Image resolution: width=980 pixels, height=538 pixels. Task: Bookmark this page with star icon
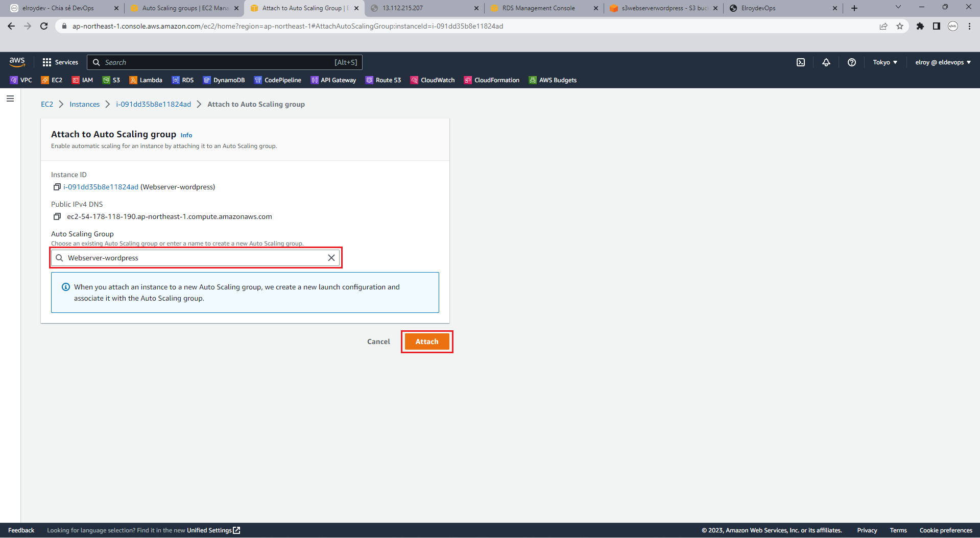[900, 26]
